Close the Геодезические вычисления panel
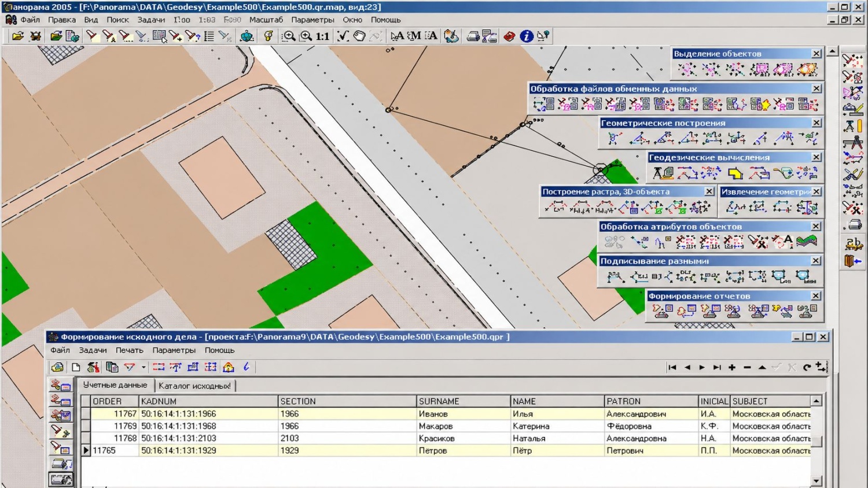 pos(816,157)
